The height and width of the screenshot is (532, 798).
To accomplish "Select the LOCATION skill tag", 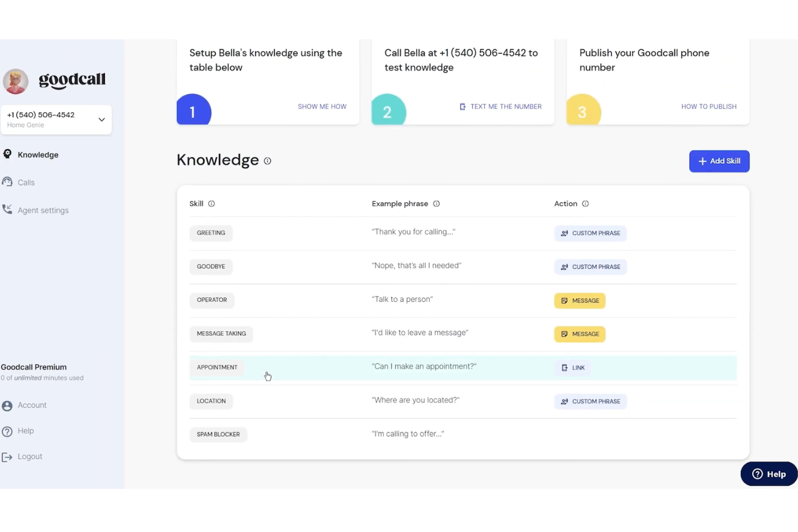I will [x=211, y=401].
